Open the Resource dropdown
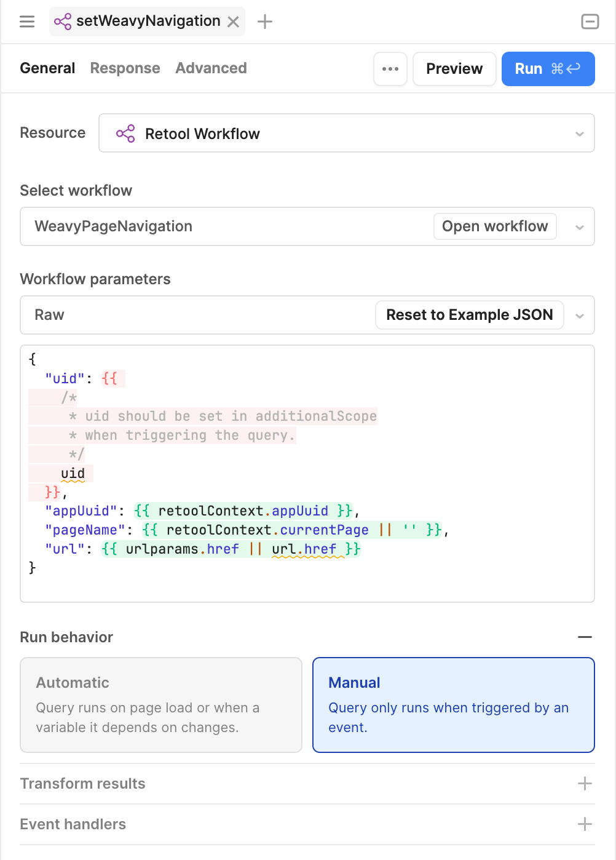The width and height of the screenshot is (616, 860). coord(578,133)
